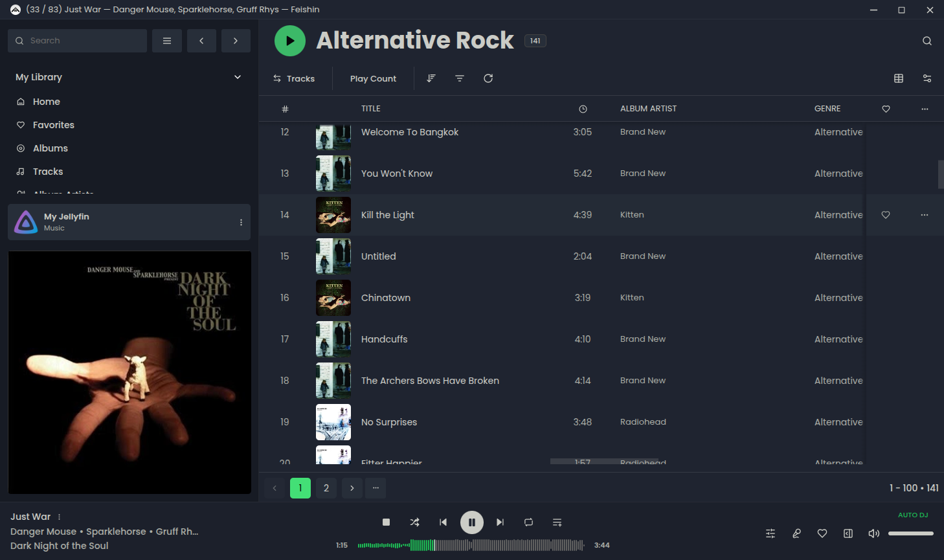
Task: Show lyrics with microphone icon
Action: pos(796,533)
